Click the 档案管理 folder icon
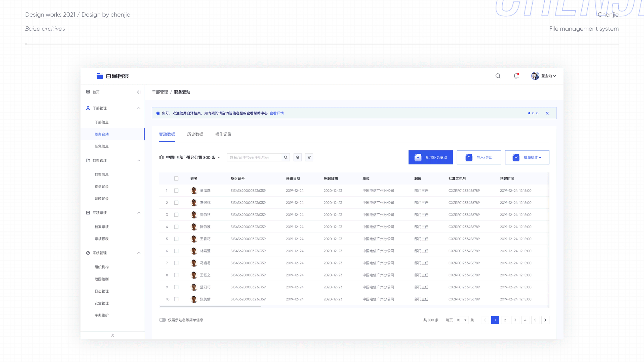This screenshot has height=362, width=644. pyautogui.click(x=88, y=160)
